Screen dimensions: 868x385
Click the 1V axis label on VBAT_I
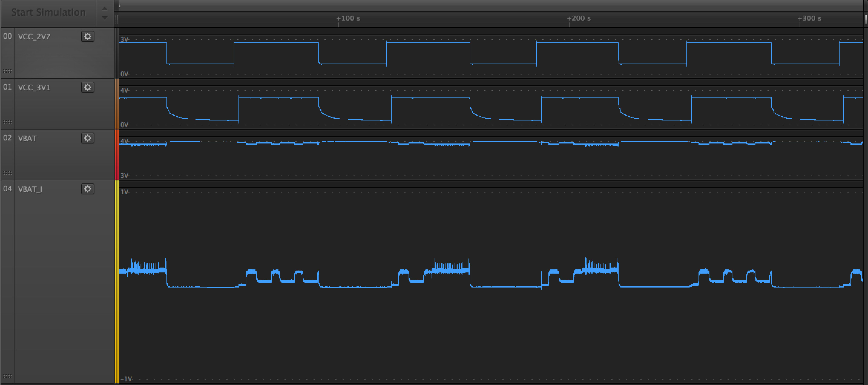pyautogui.click(x=125, y=192)
